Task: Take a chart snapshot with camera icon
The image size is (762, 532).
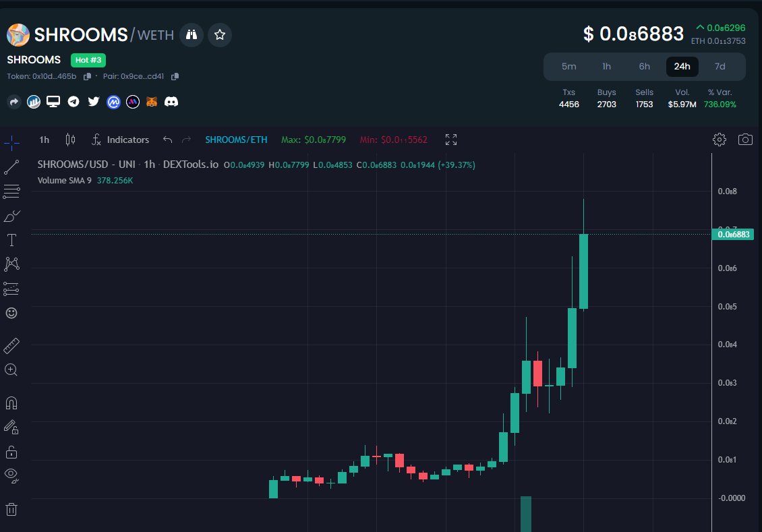Action: [x=745, y=140]
